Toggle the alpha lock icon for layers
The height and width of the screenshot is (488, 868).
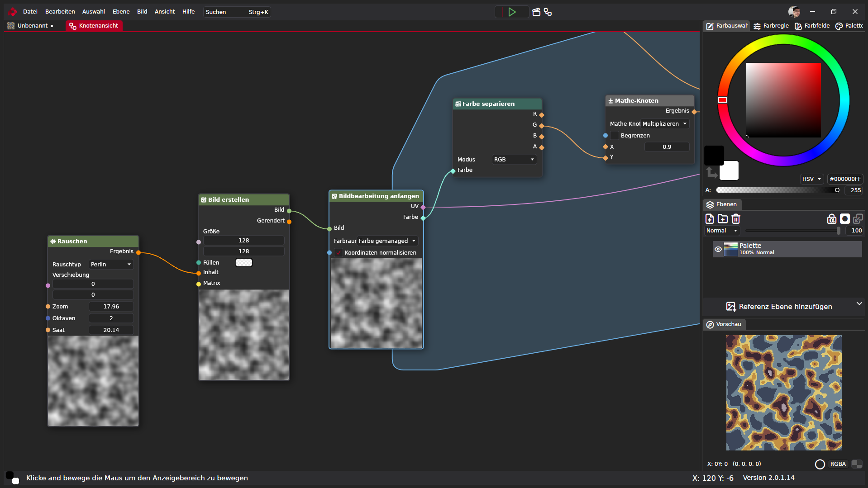[x=831, y=219]
